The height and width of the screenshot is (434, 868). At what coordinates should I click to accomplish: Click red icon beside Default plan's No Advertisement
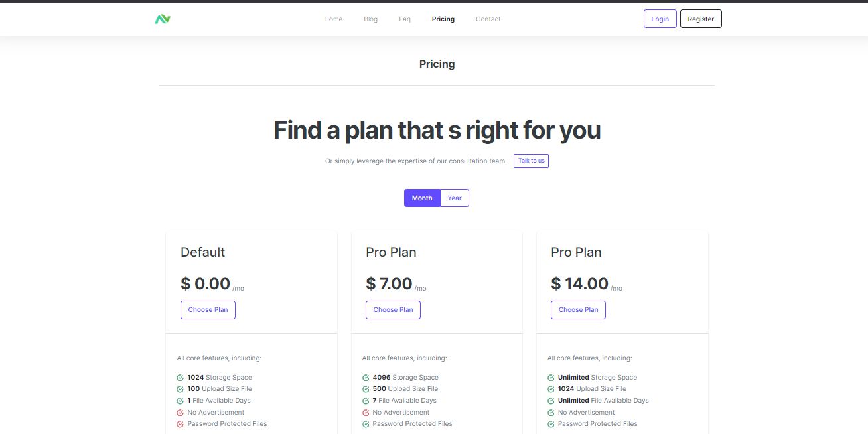click(180, 413)
